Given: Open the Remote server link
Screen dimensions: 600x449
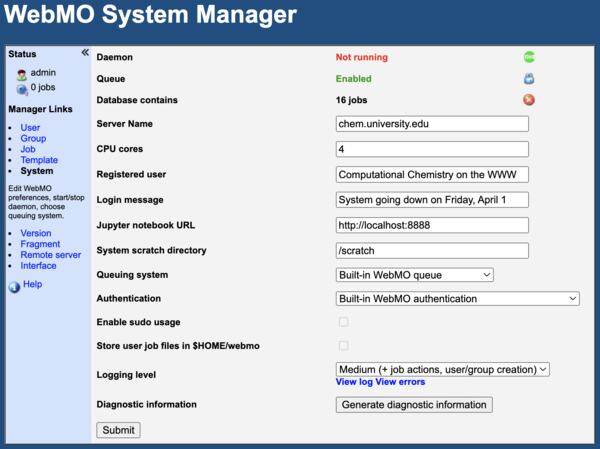Looking at the screenshot, I should coord(51,255).
